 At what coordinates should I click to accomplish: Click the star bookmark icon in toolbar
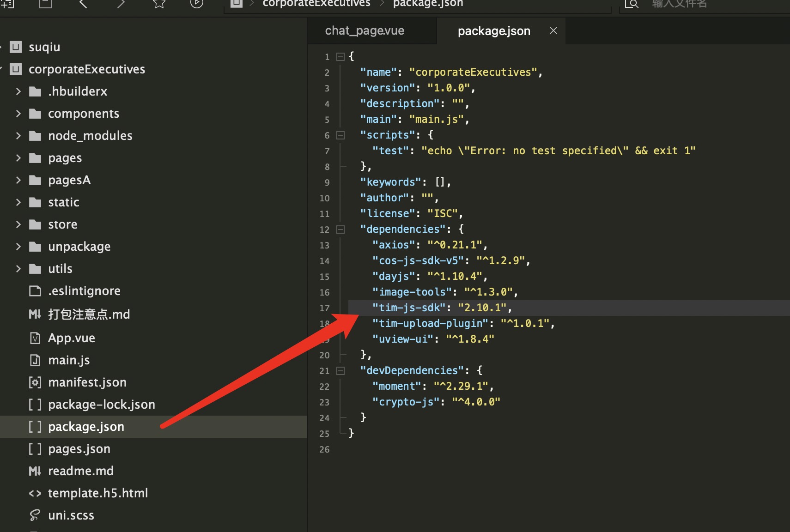[x=159, y=4]
